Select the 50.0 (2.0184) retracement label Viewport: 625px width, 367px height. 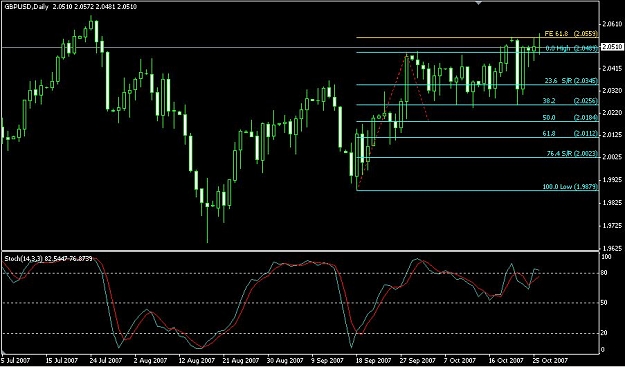[x=570, y=118]
